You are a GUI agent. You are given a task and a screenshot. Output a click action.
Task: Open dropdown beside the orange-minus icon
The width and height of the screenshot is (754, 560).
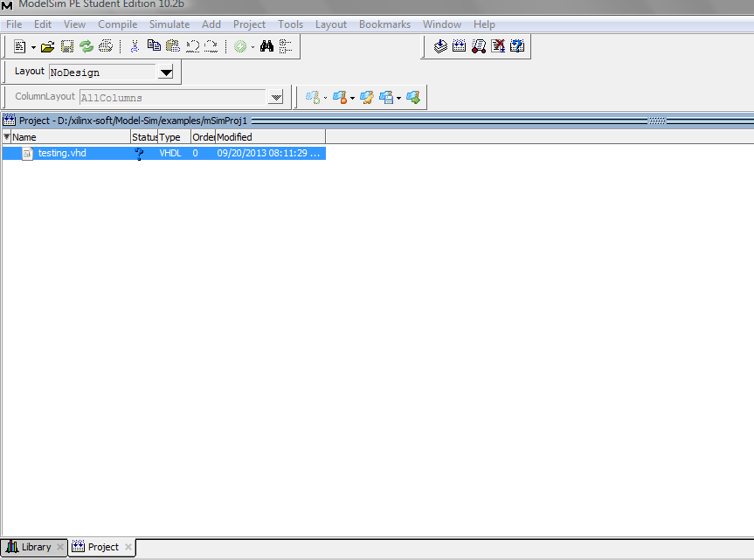[x=352, y=98]
